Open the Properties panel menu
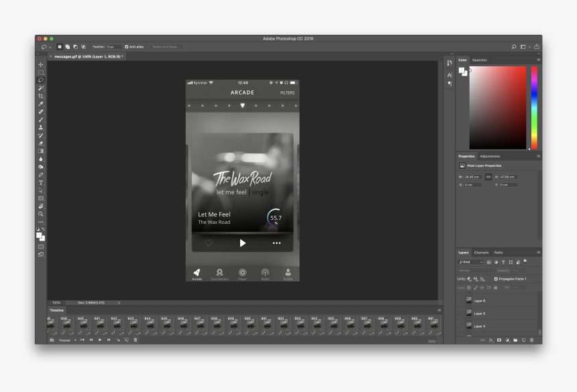 point(538,156)
